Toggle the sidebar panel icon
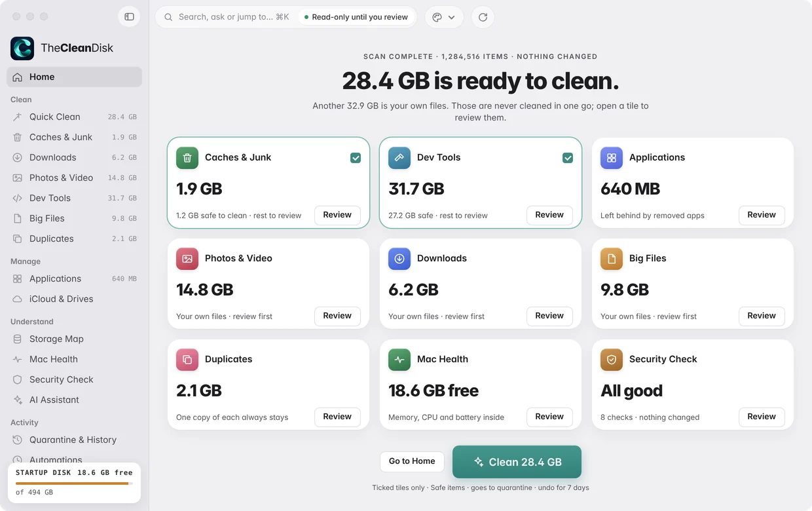812x511 pixels. [x=129, y=16]
